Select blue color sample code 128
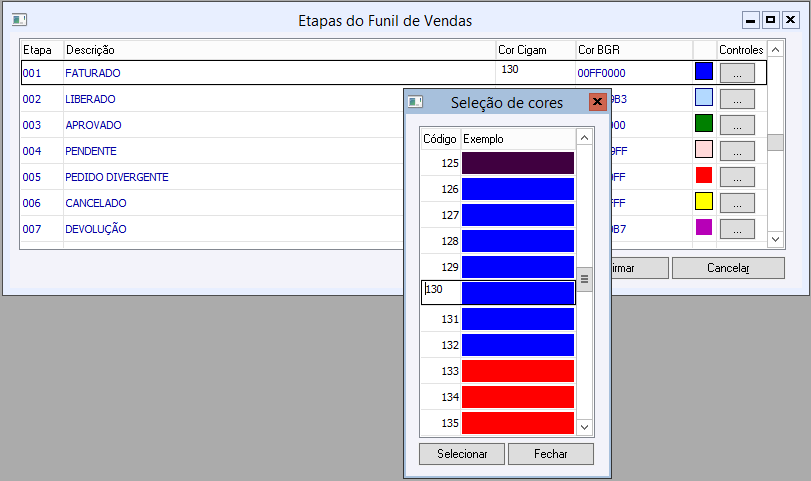This screenshot has height=481, width=811. tap(518, 241)
